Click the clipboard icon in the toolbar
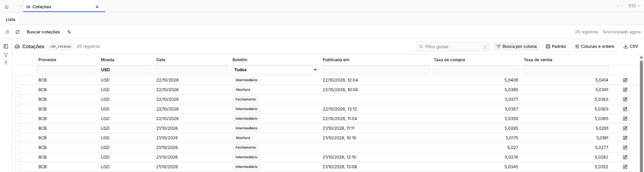 (7, 32)
